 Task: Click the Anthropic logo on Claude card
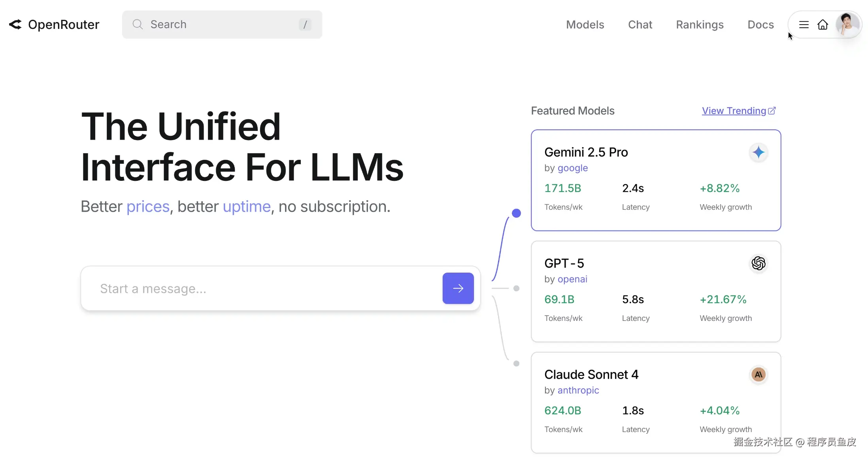(x=758, y=374)
